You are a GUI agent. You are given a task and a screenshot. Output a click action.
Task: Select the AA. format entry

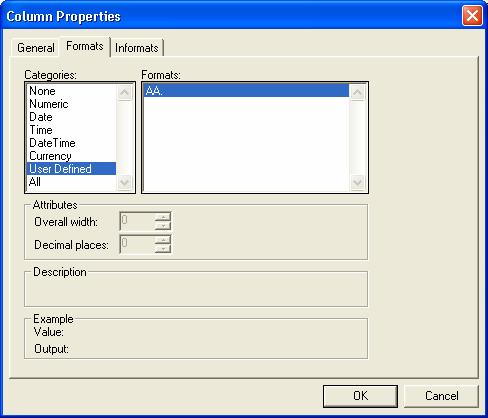[x=246, y=91]
